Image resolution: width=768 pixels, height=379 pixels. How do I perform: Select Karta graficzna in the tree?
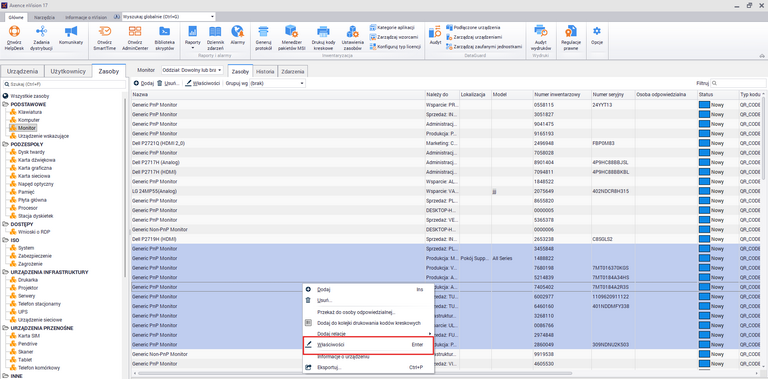coord(35,168)
